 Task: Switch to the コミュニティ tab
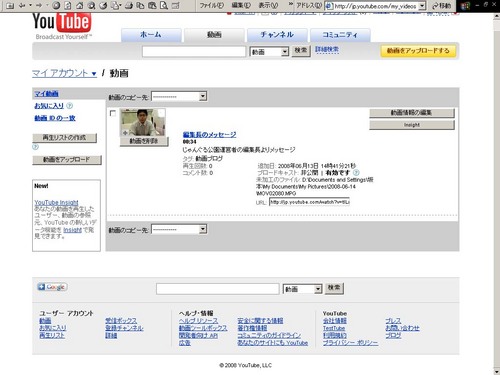click(340, 35)
